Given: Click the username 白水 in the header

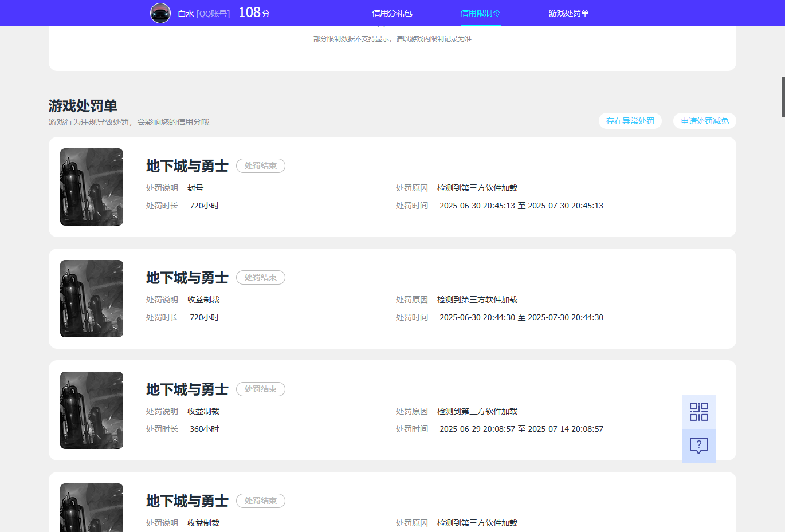Looking at the screenshot, I should tap(186, 14).
